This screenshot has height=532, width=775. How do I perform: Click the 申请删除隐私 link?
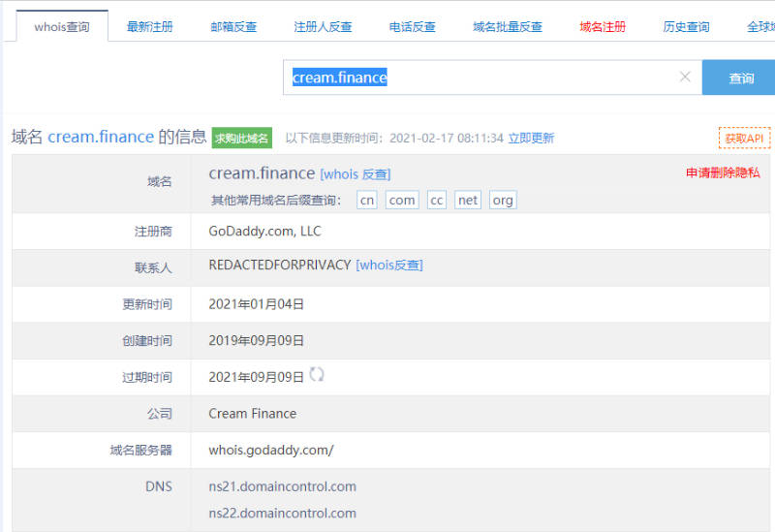tap(723, 172)
